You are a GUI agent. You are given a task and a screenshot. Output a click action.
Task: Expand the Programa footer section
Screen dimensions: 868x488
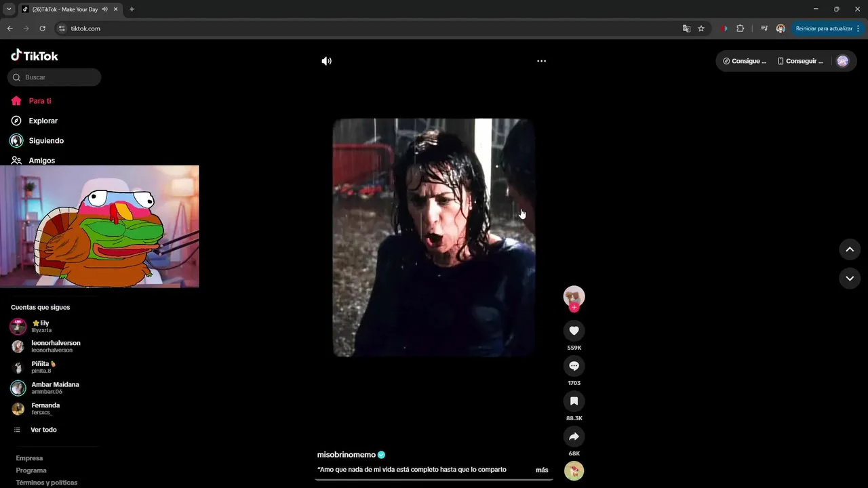tap(31, 470)
